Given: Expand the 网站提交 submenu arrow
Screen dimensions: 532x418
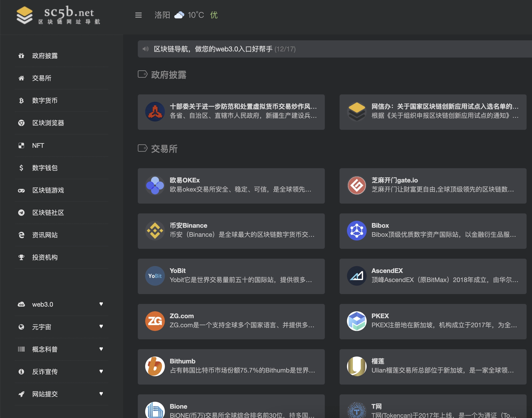Looking at the screenshot, I should point(101,394).
